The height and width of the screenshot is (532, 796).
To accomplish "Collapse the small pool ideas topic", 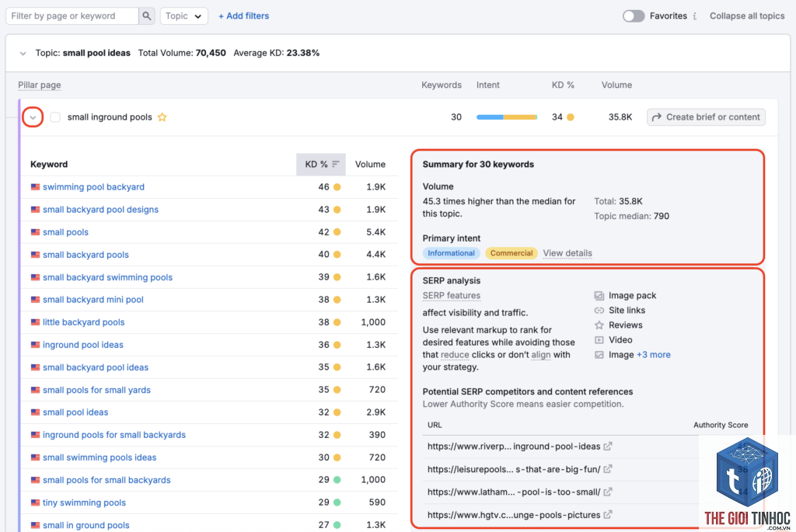I will (x=23, y=53).
